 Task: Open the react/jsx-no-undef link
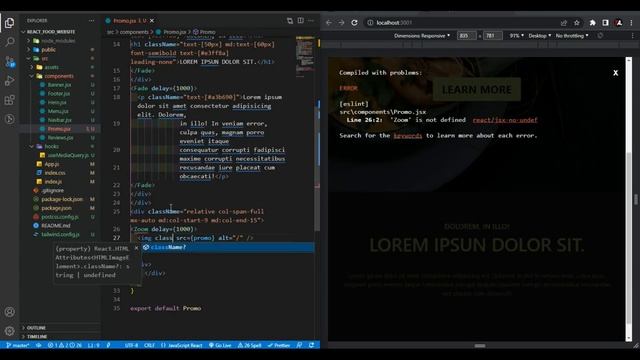(505, 120)
